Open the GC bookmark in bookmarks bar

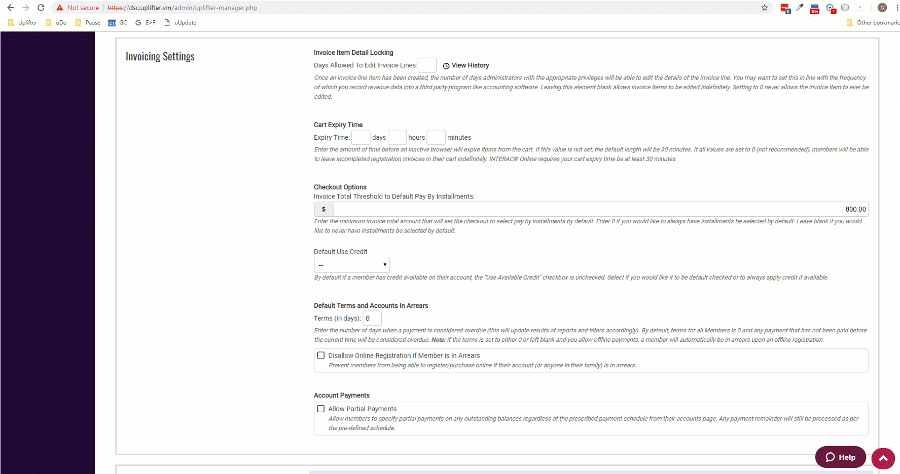click(117, 21)
